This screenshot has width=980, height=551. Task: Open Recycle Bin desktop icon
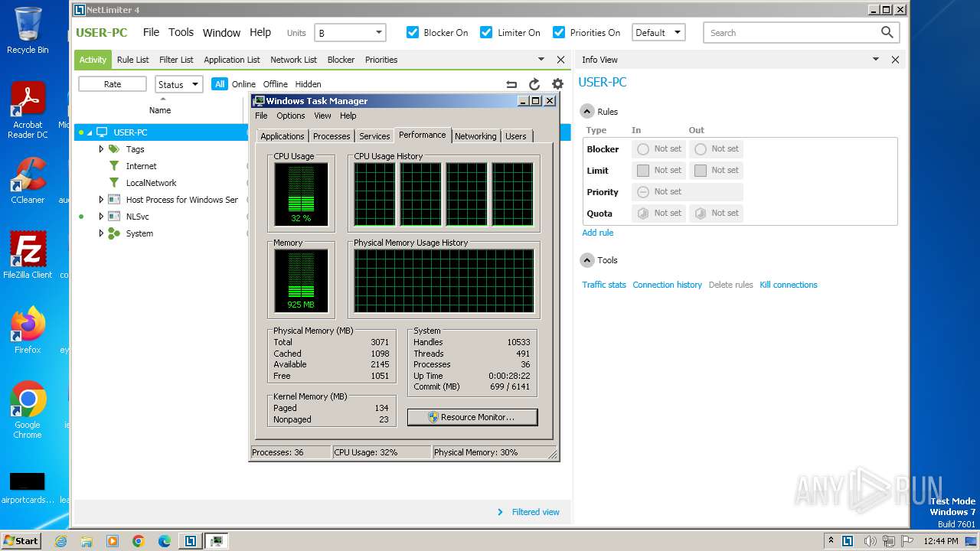[28, 31]
